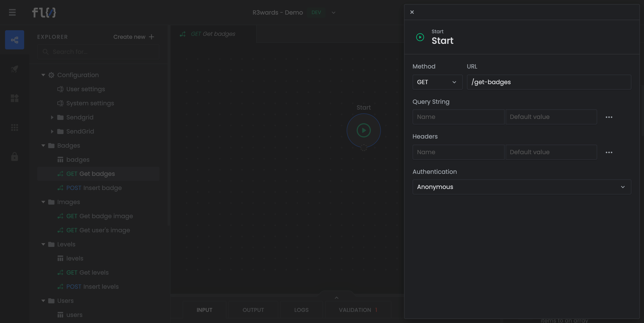Collapse the Badges folder arrow
This screenshot has width=644, height=323.
click(x=43, y=146)
